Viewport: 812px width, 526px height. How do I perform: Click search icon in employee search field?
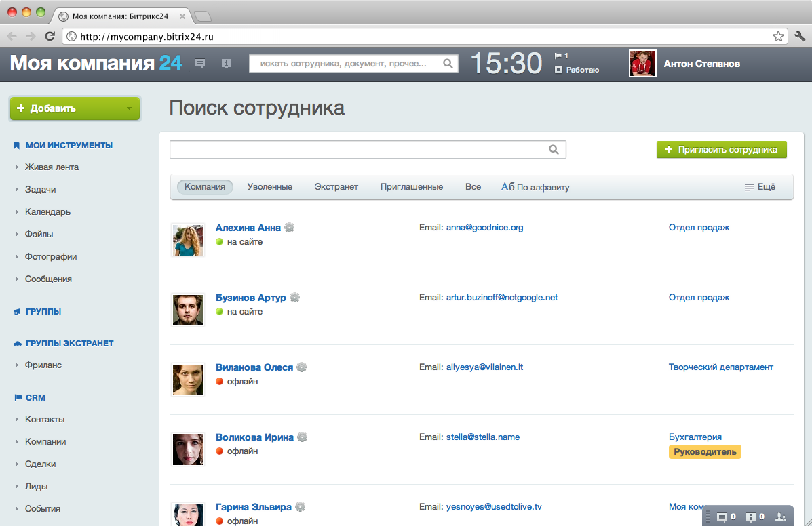point(554,150)
